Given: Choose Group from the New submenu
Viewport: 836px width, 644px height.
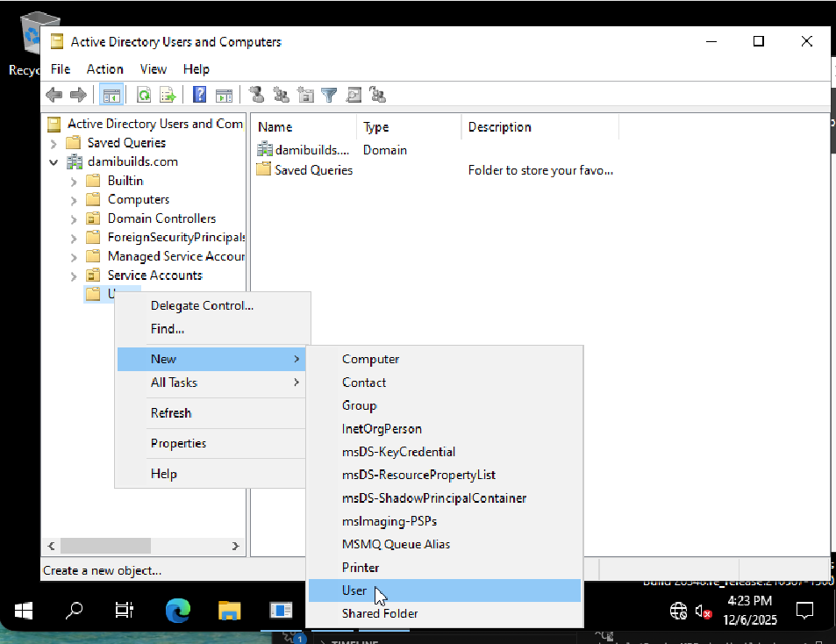Looking at the screenshot, I should click(359, 405).
